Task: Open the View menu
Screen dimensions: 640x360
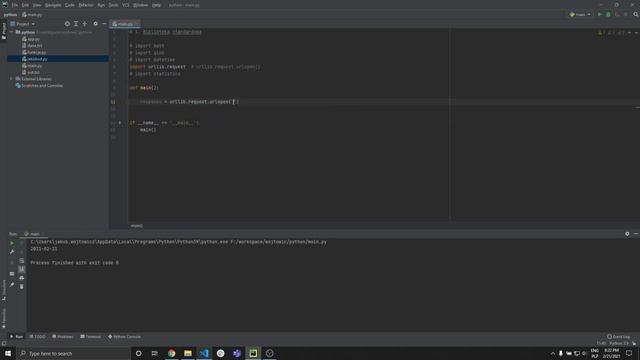Action: pyautogui.click(x=37, y=5)
